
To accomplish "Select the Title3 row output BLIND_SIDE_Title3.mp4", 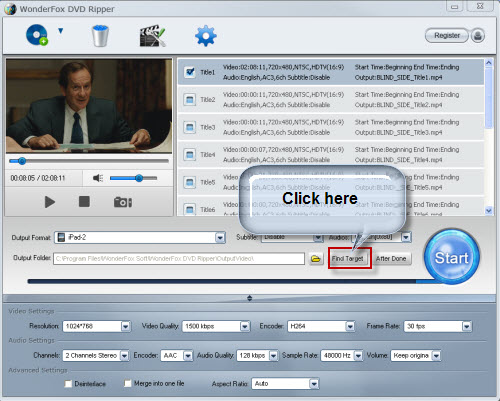I will point(398,132).
